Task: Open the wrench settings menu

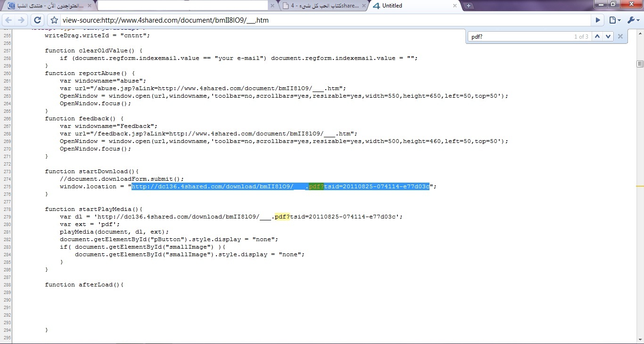Action: point(632,20)
